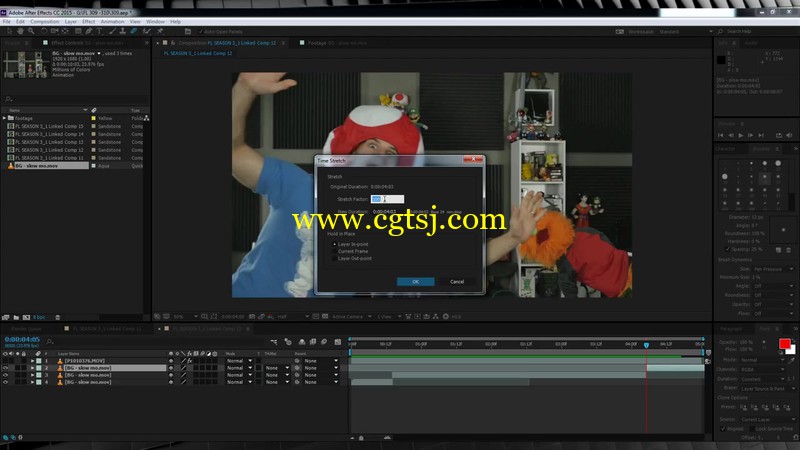800x450 pixels.
Task: Open the Composition menu
Action: point(44,22)
